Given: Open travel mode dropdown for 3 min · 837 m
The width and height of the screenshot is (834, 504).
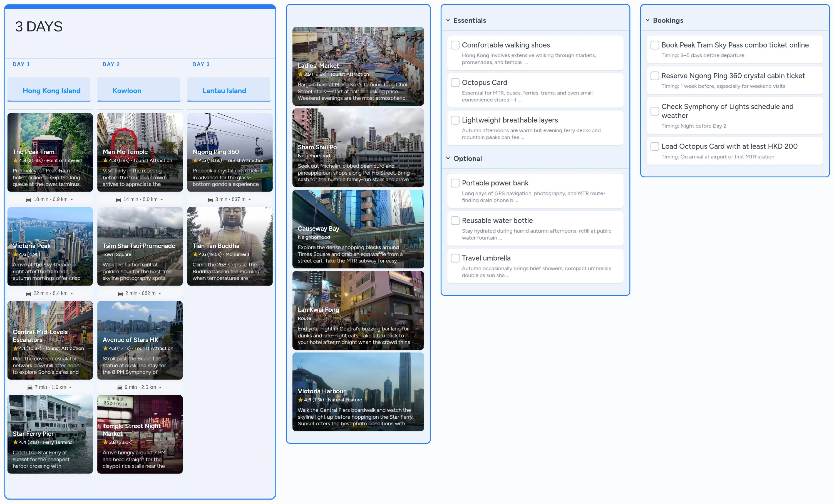Looking at the screenshot, I should pyautogui.click(x=249, y=200).
